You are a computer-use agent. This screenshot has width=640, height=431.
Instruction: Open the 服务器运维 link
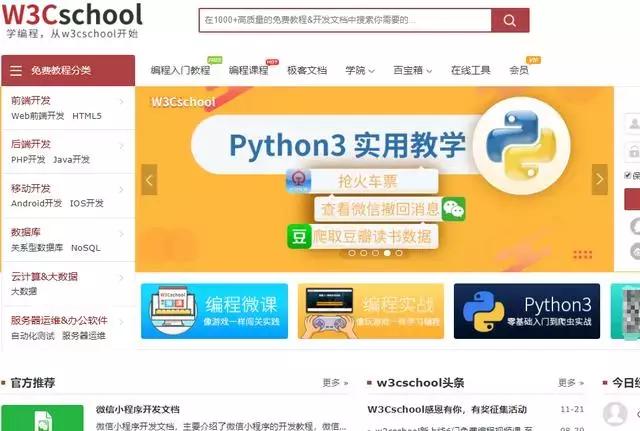click(84, 336)
